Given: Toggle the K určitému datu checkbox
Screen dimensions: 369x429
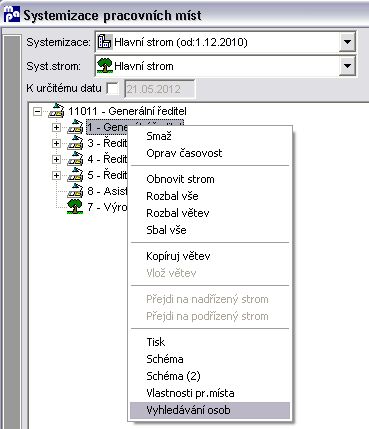Looking at the screenshot, I should click(x=112, y=89).
